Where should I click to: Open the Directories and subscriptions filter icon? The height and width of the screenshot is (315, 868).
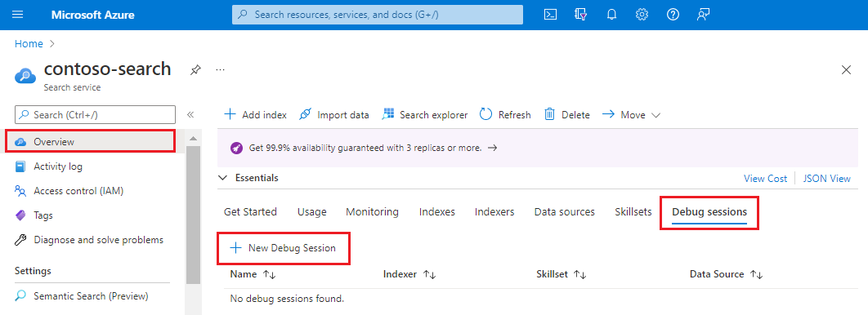(x=580, y=15)
